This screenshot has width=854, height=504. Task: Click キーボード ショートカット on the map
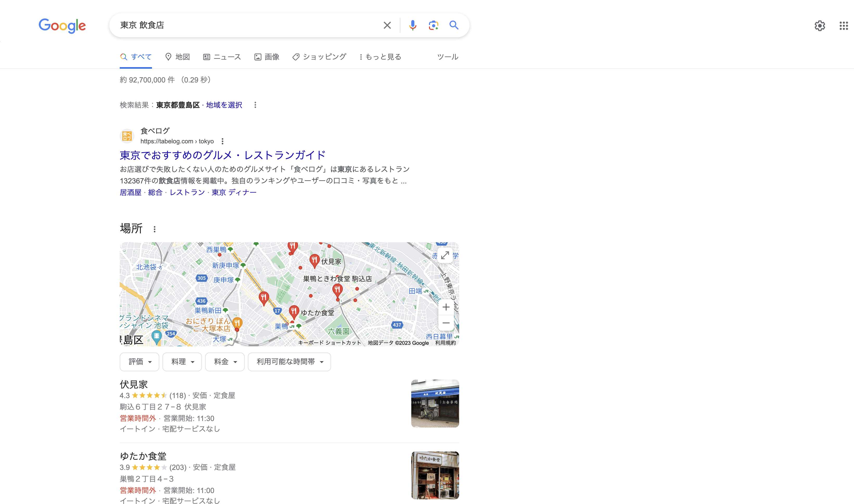(330, 343)
